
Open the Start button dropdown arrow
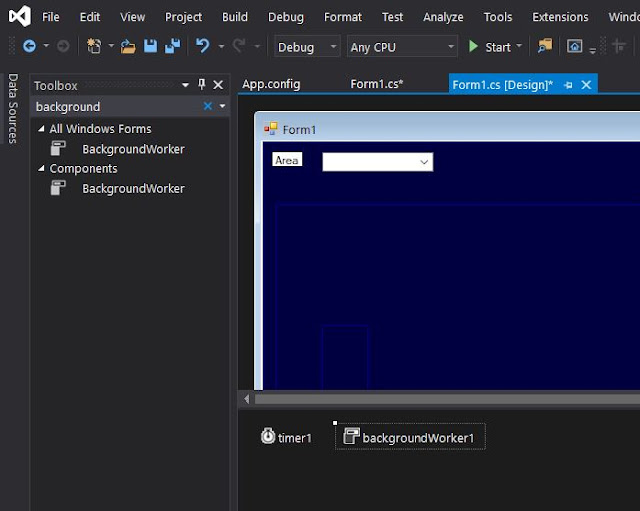[x=519, y=46]
